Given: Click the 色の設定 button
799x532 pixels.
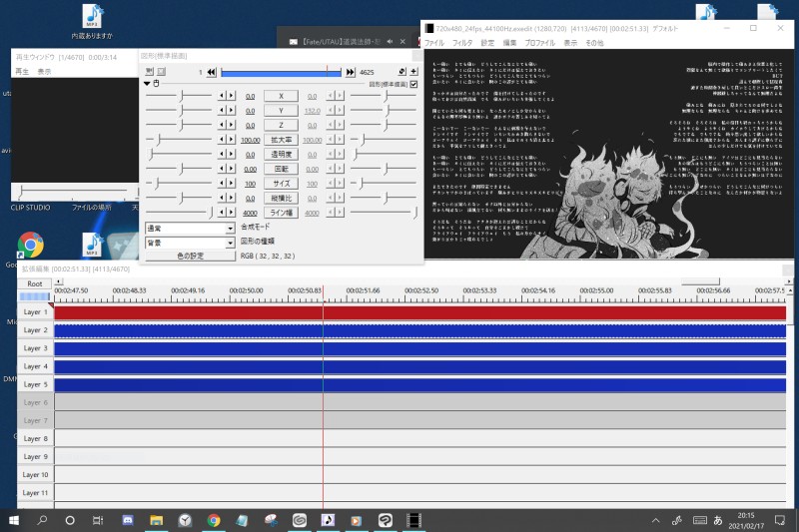Looking at the screenshot, I should click(x=190, y=257).
